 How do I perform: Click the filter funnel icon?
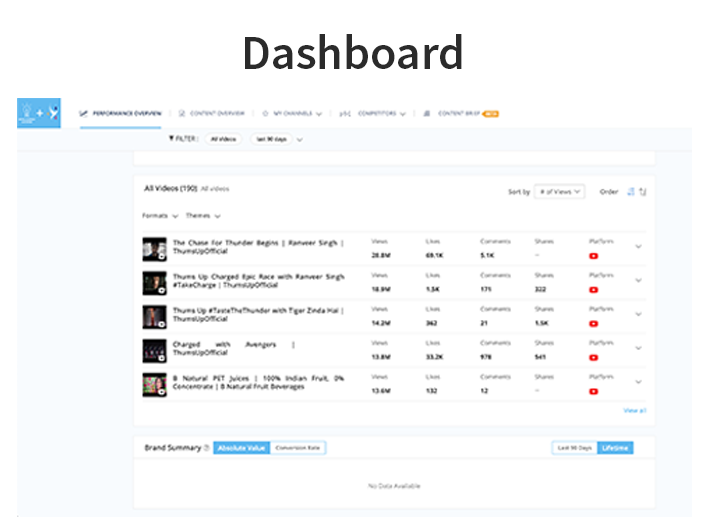click(171, 140)
